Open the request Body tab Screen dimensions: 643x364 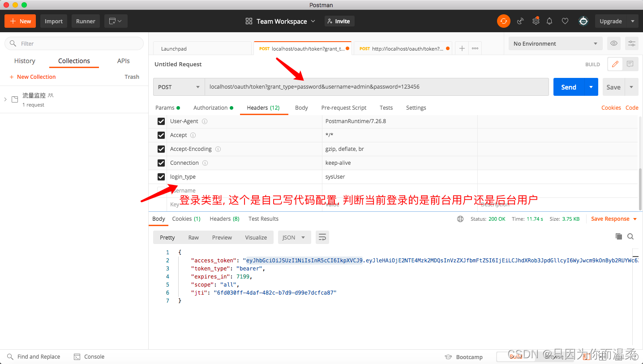[301, 108]
